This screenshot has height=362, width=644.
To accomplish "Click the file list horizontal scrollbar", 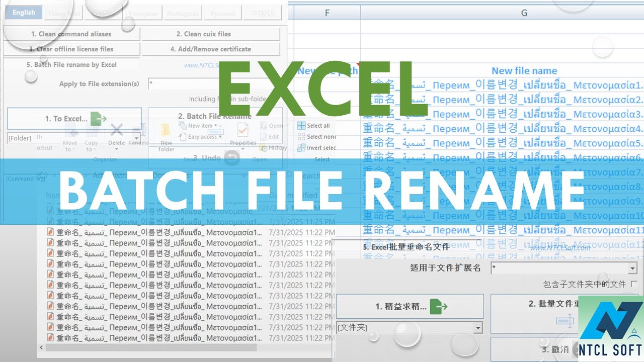I will coord(151,347).
